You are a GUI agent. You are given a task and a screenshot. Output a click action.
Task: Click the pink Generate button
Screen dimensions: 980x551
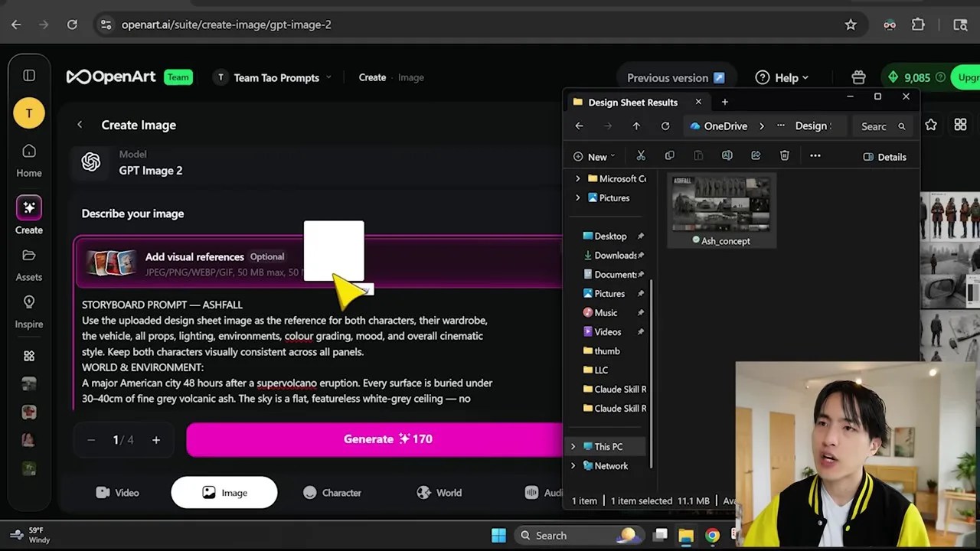click(x=374, y=439)
